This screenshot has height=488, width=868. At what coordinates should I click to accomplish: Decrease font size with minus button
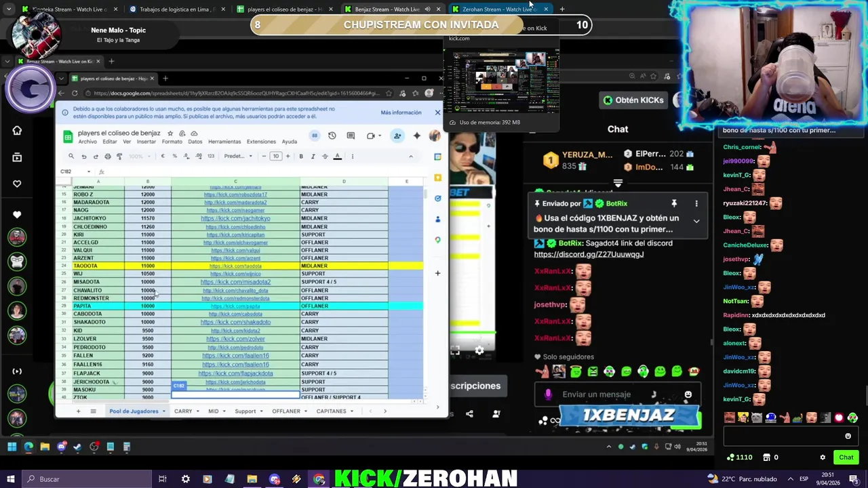point(264,157)
